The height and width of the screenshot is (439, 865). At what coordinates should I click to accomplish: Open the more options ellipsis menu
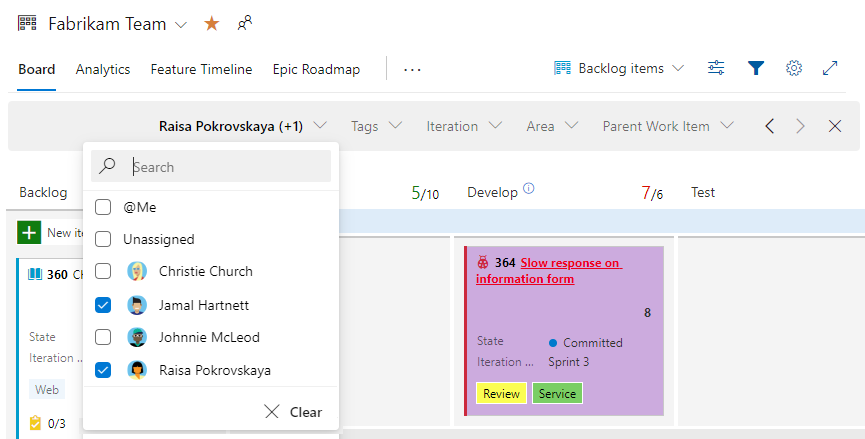(412, 69)
